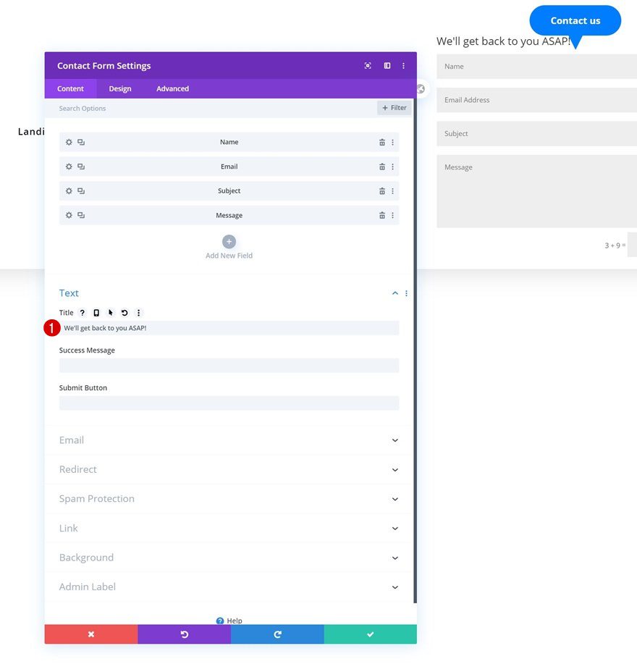The height and width of the screenshot is (672, 637).
Task: Delete the Subject field
Action: point(381,190)
